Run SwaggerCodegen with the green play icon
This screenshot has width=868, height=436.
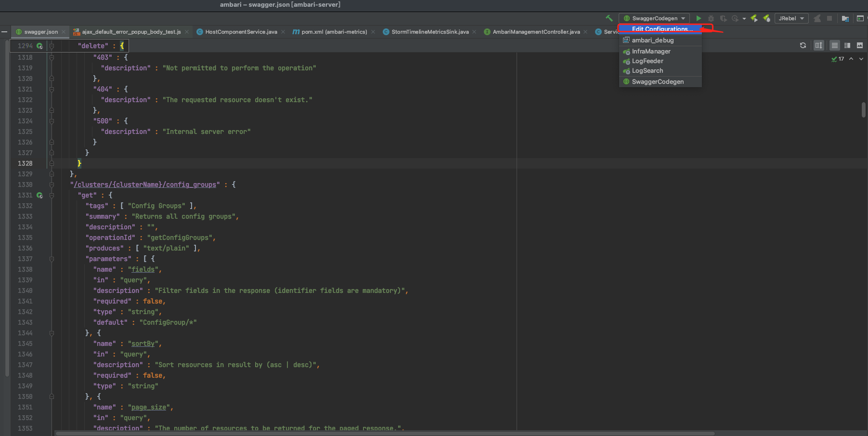[699, 18]
